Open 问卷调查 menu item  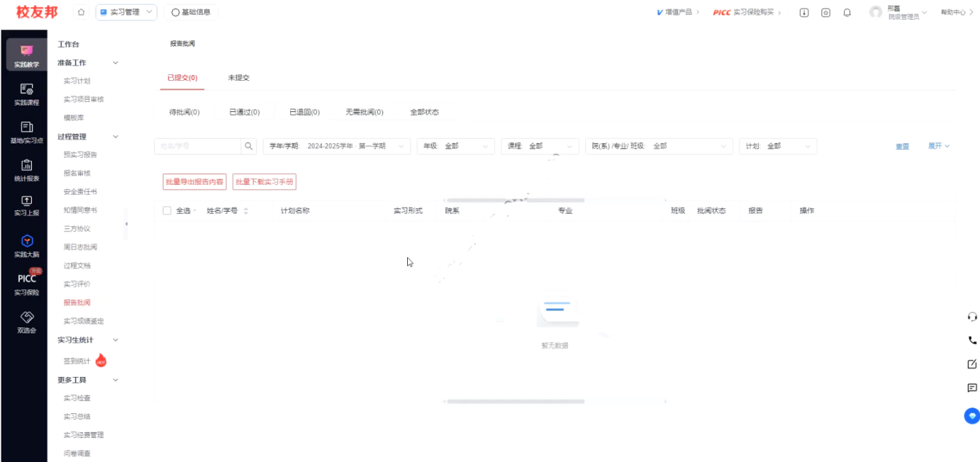point(77,453)
